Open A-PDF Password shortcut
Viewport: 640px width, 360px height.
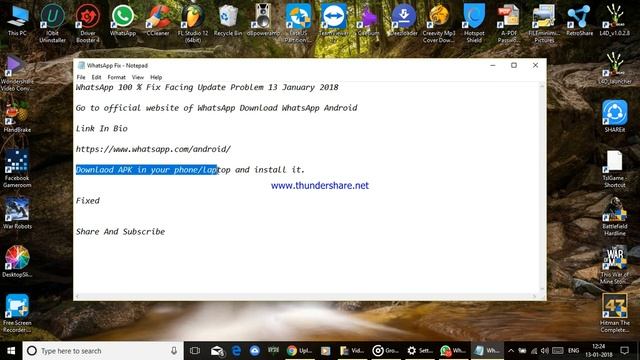509,22
